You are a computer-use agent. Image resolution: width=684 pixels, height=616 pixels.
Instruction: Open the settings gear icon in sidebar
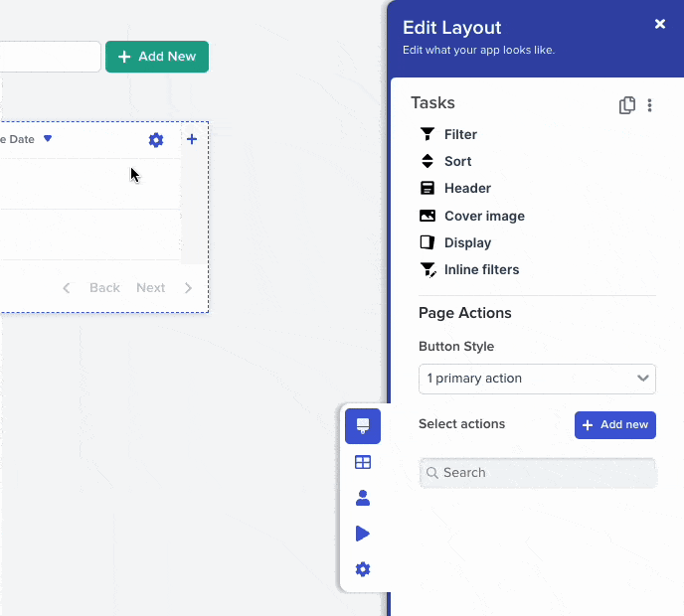click(x=363, y=569)
